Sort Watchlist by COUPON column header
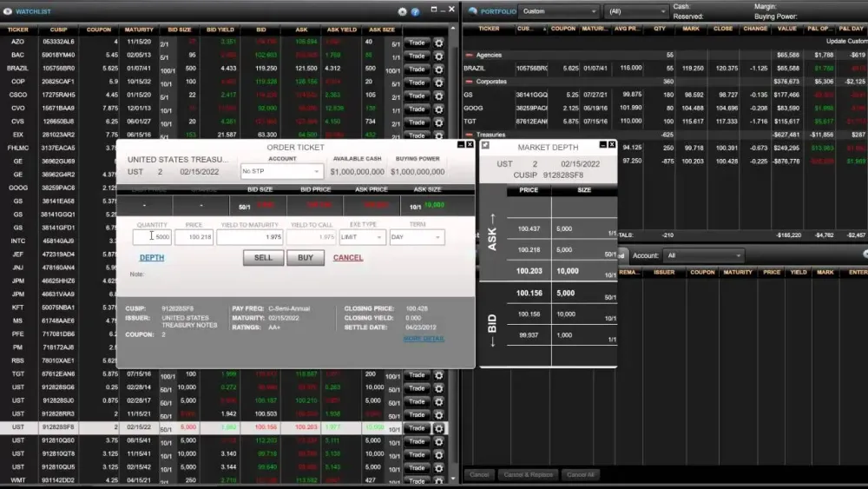The width and height of the screenshot is (868, 489). (99, 30)
